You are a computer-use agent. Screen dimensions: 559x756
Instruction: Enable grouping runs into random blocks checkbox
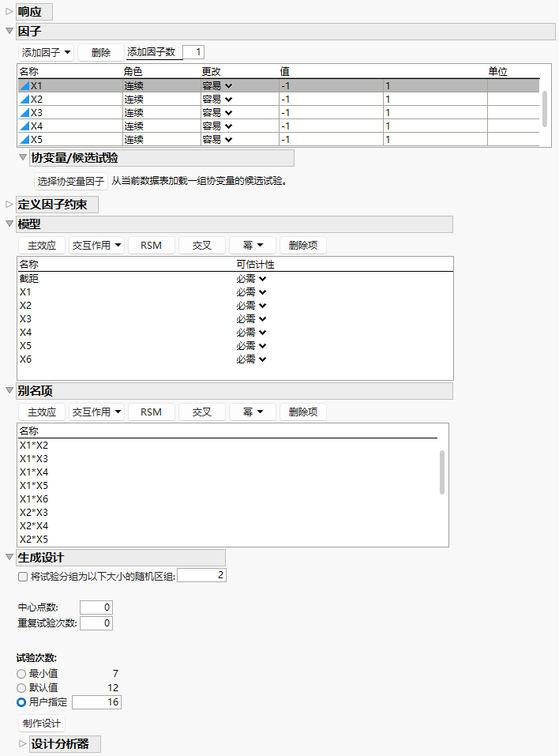(23, 577)
